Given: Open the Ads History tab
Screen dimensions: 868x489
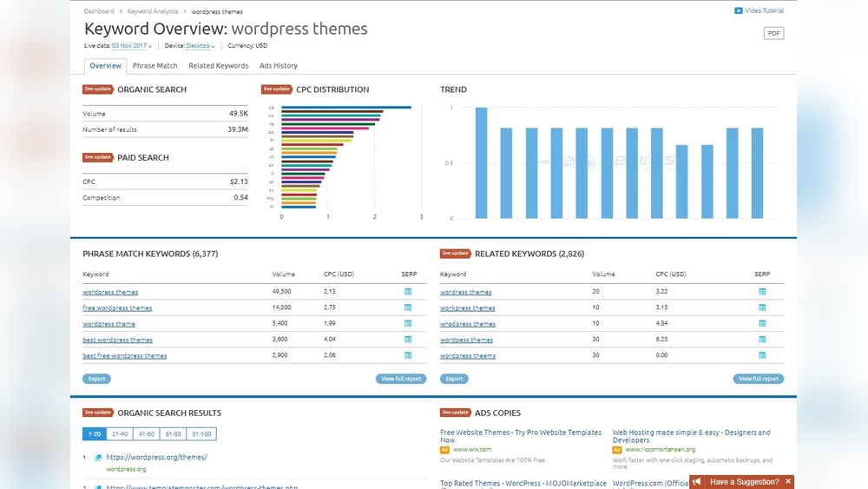Looking at the screenshot, I should (278, 66).
